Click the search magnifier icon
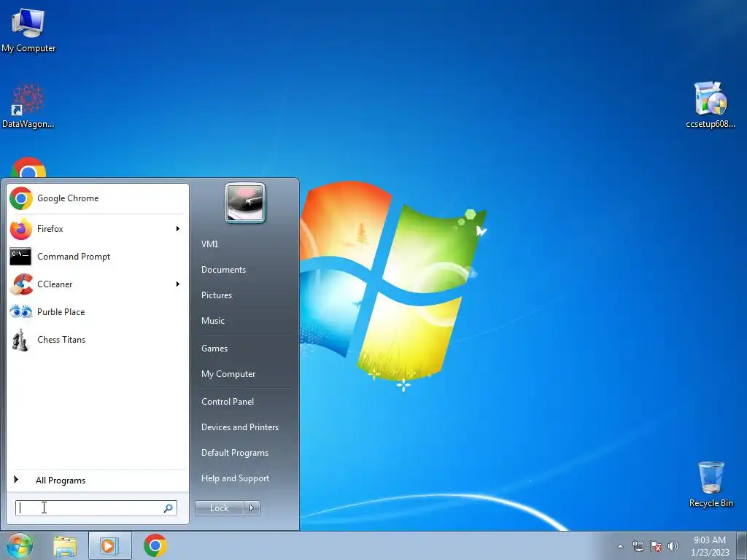The width and height of the screenshot is (747, 560). pyautogui.click(x=169, y=508)
